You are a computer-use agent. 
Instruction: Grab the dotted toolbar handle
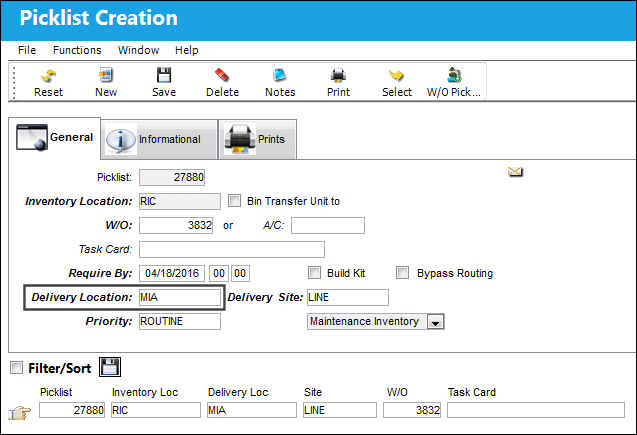14,83
